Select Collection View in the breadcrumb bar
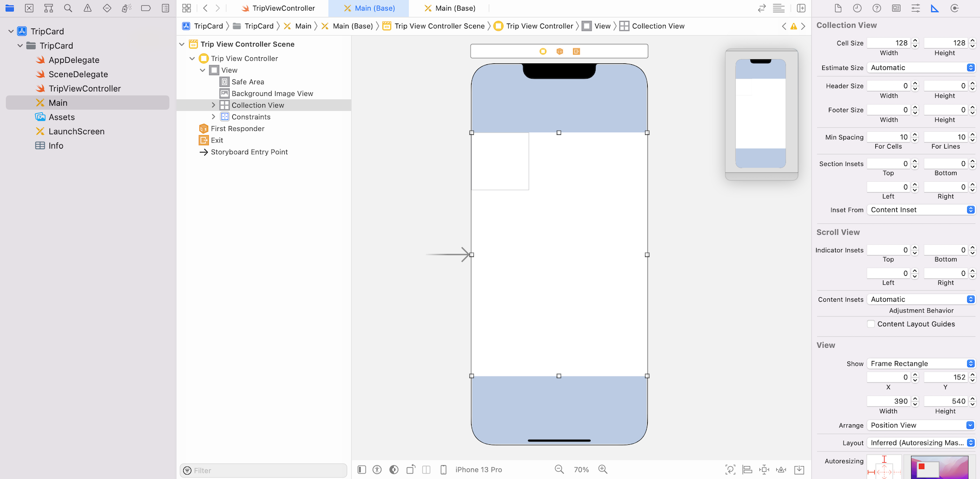 tap(657, 26)
